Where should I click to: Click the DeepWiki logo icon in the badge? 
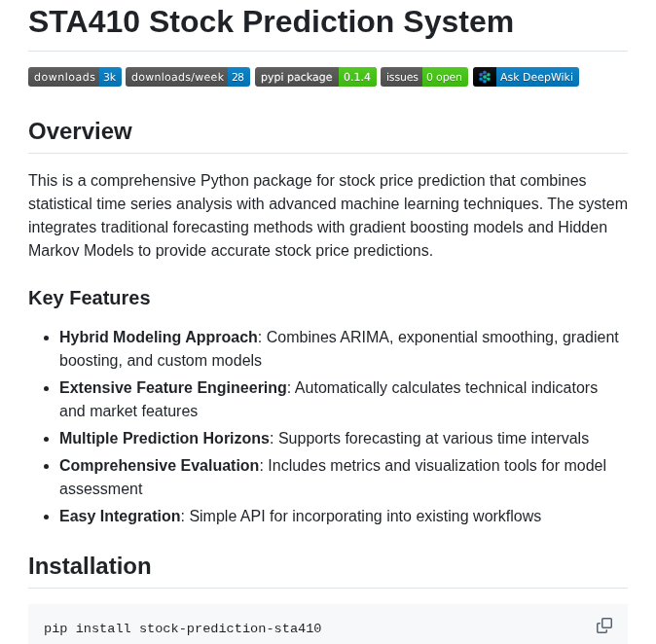click(485, 77)
